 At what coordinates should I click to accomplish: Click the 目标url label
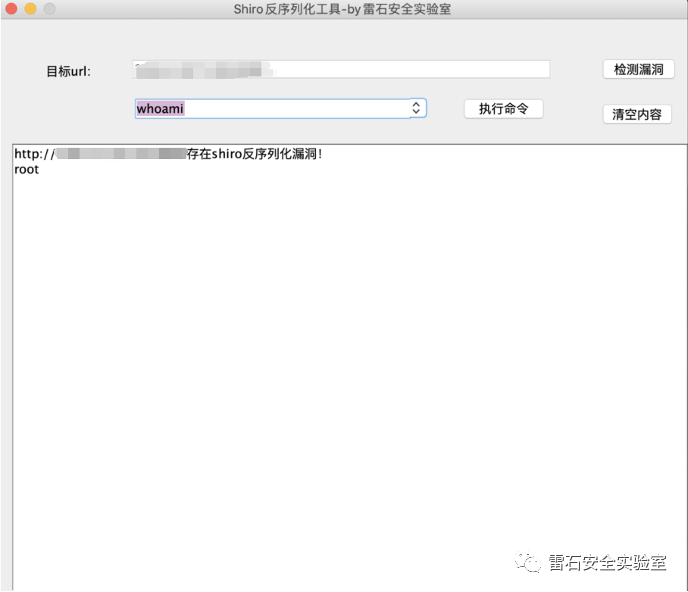tap(68, 71)
